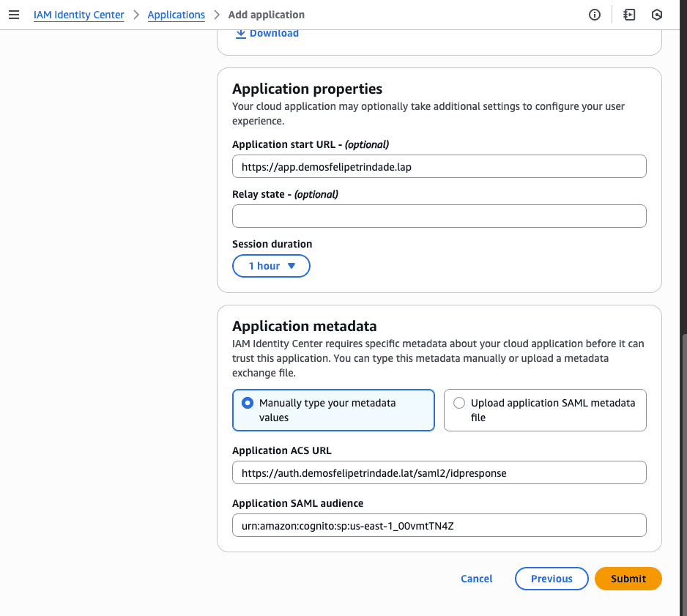Select Manually type your metadata values

(248, 403)
